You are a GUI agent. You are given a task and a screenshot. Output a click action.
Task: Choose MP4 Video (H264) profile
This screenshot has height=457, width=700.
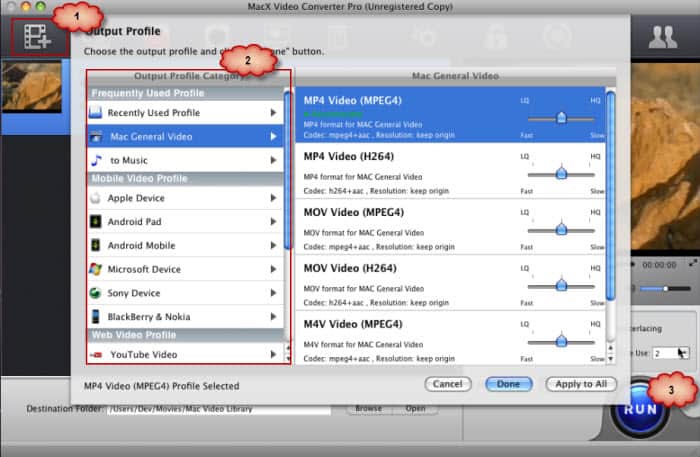click(450, 171)
